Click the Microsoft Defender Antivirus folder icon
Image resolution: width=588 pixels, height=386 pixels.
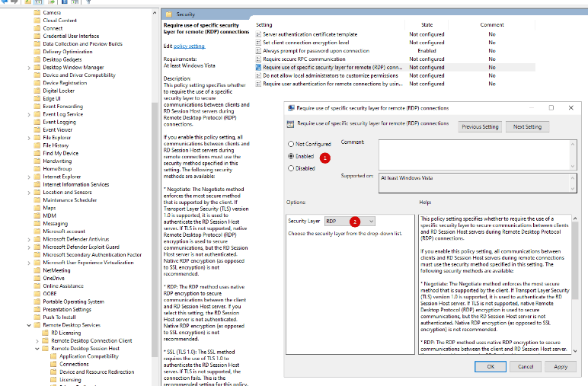(37, 238)
